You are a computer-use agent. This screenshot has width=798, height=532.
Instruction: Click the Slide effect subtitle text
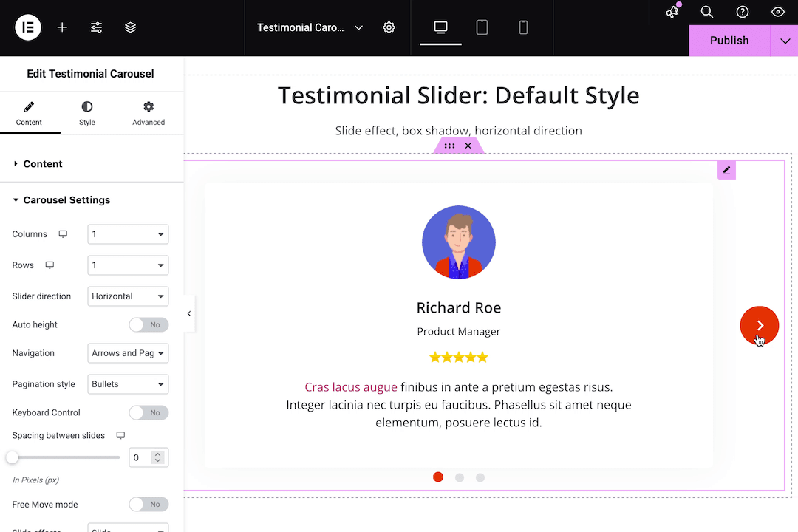[459, 131]
